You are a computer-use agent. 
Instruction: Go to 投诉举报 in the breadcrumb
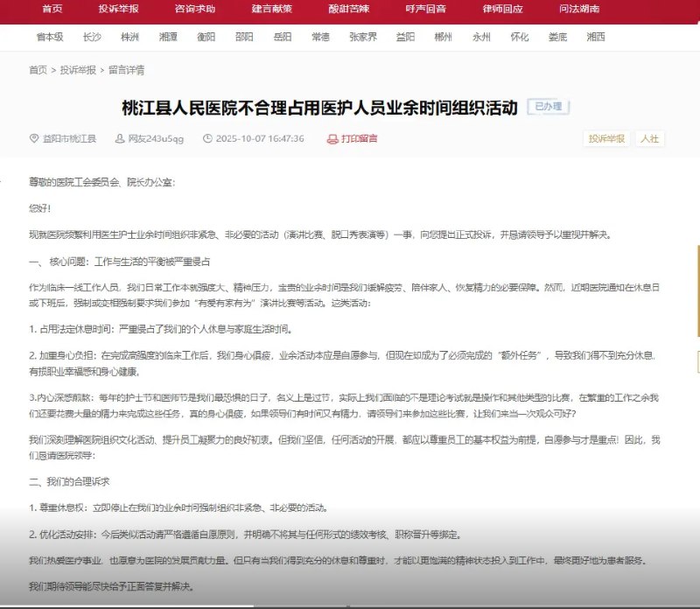[x=78, y=70]
